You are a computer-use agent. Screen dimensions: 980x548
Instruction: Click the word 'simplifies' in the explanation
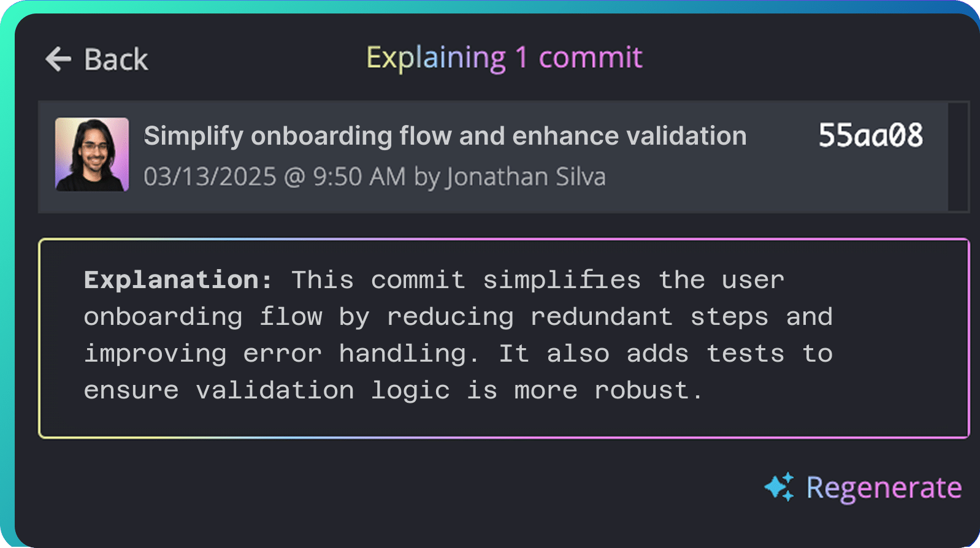562,280
